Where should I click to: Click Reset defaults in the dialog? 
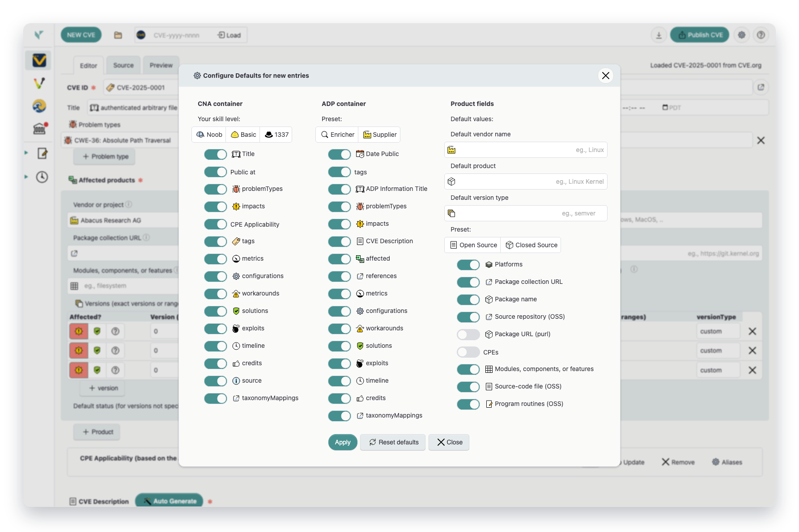[x=392, y=442]
